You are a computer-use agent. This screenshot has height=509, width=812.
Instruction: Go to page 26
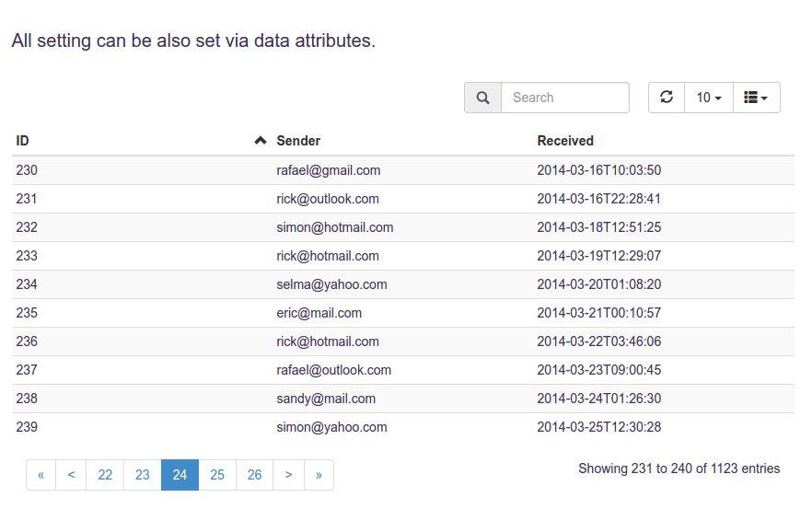254,475
